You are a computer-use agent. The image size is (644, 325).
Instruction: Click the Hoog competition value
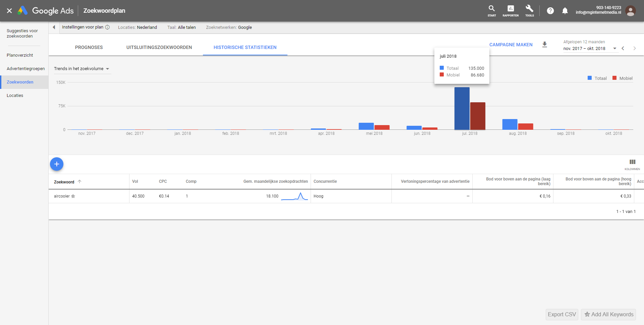click(318, 196)
